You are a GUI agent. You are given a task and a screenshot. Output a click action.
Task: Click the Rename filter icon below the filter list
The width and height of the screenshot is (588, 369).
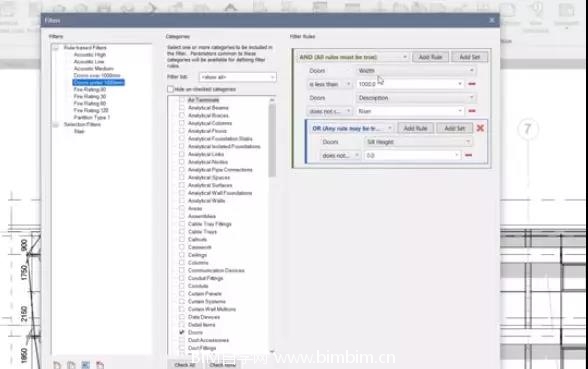(x=86, y=365)
